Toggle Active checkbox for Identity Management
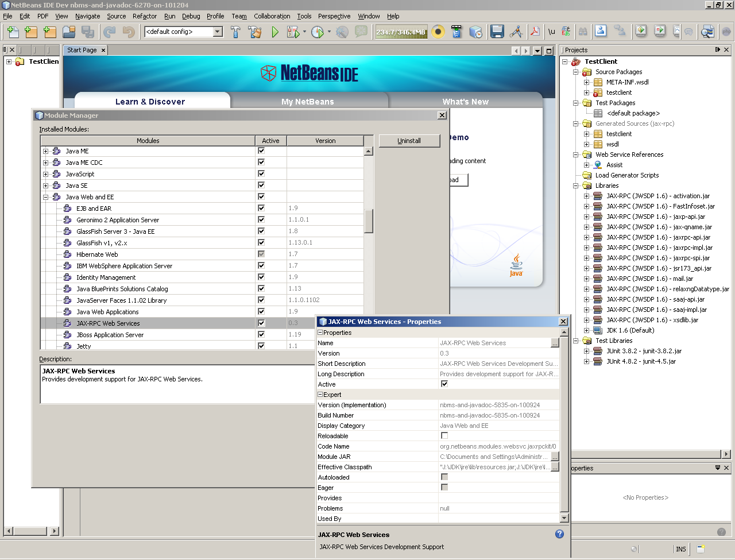This screenshot has width=735, height=560. point(261,277)
